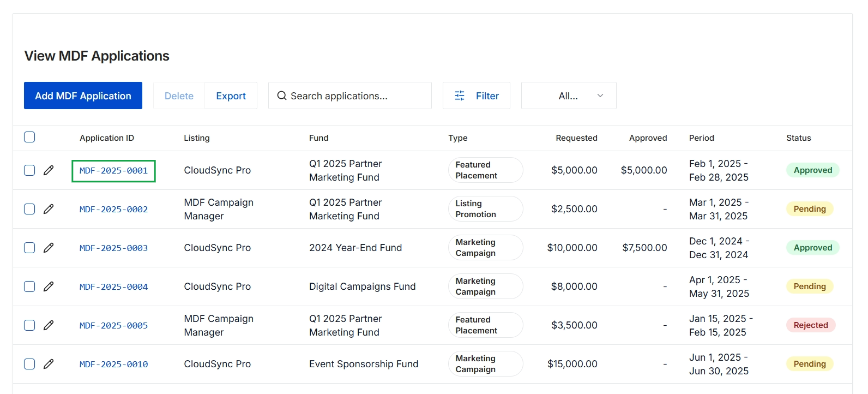Click the Period column header
Screen dimensions: 868x394
click(702, 138)
